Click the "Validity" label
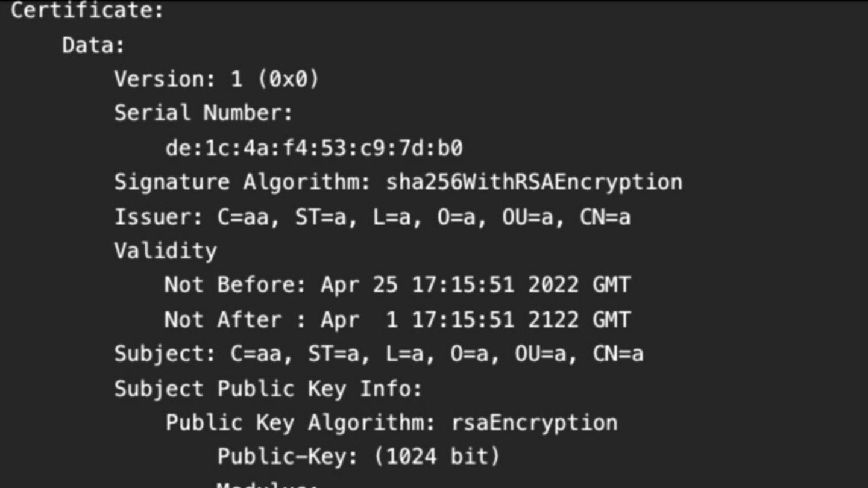This screenshot has width=868, height=488. click(x=165, y=251)
